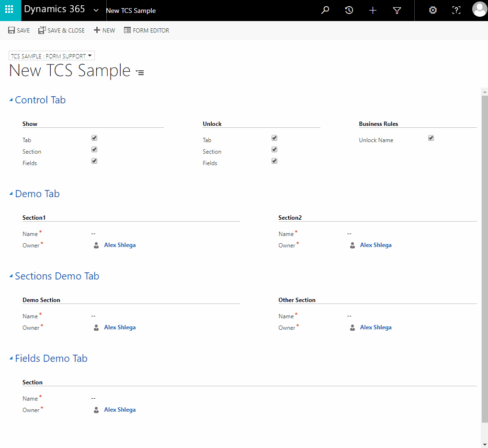Click SAVE & CLOSE command label
This screenshot has height=448, width=488.
66,31
